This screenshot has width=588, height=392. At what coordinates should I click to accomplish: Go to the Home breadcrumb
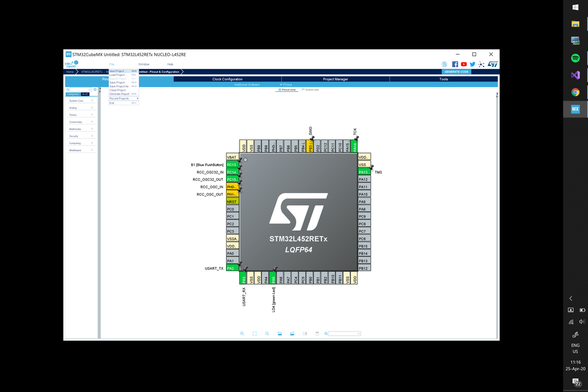click(70, 72)
